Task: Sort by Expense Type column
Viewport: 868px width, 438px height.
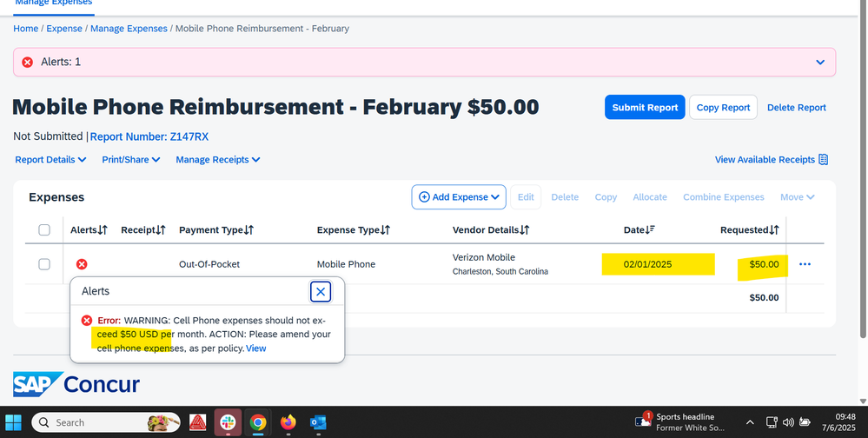Action: coord(353,229)
